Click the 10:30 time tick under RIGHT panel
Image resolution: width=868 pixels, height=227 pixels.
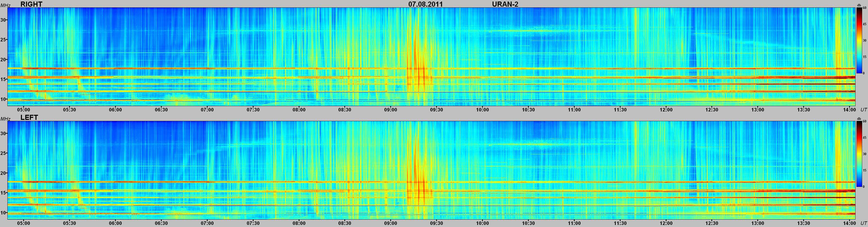tap(528, 110)
